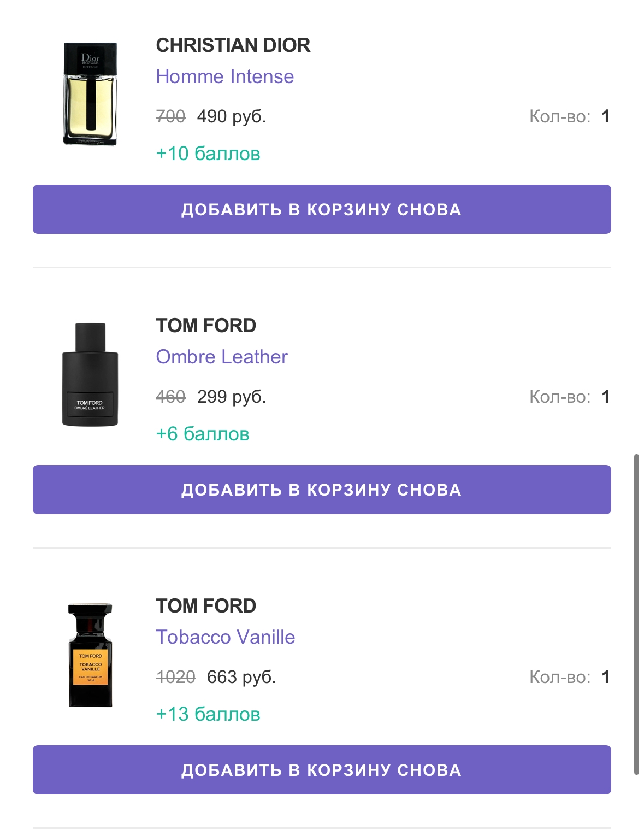
Task: Click the 663 руб. price
Action: click(x=241, y=677)
